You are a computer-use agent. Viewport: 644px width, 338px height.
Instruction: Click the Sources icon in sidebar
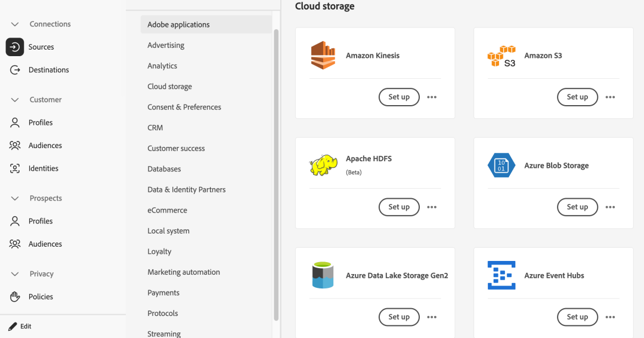point(15,47)
